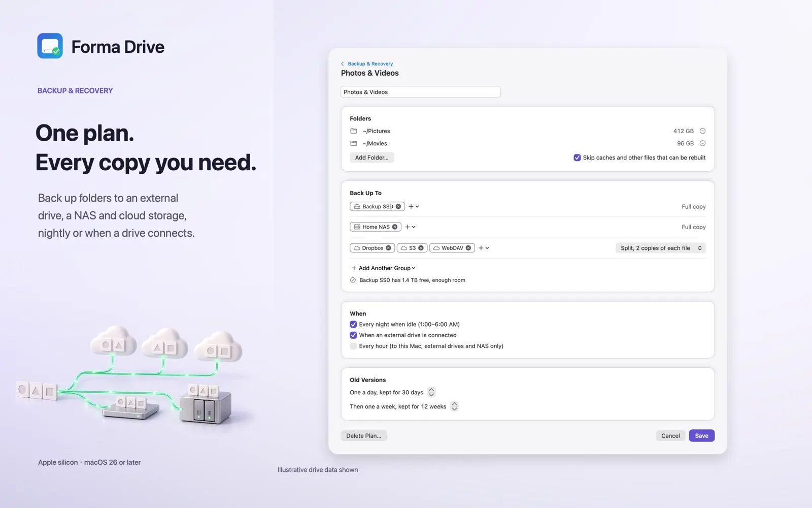The height and width of the screenshot is (508, 812).
Task: Enable the Every hour backup checkbox
Action: 353,346
